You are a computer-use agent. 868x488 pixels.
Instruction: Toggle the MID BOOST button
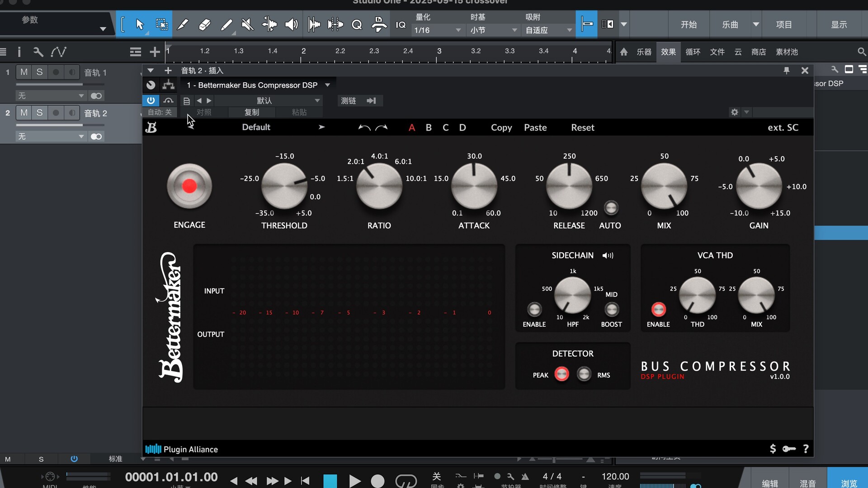click(612, 310)
